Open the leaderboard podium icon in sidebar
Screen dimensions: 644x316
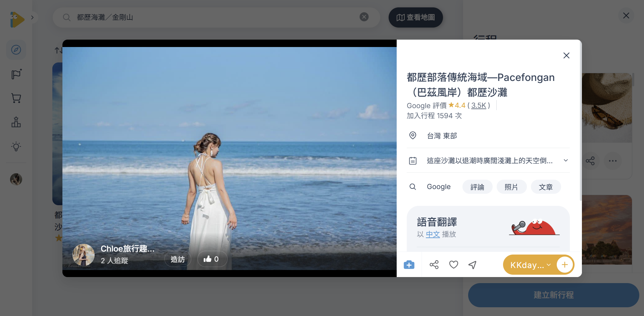click(16, 122)
